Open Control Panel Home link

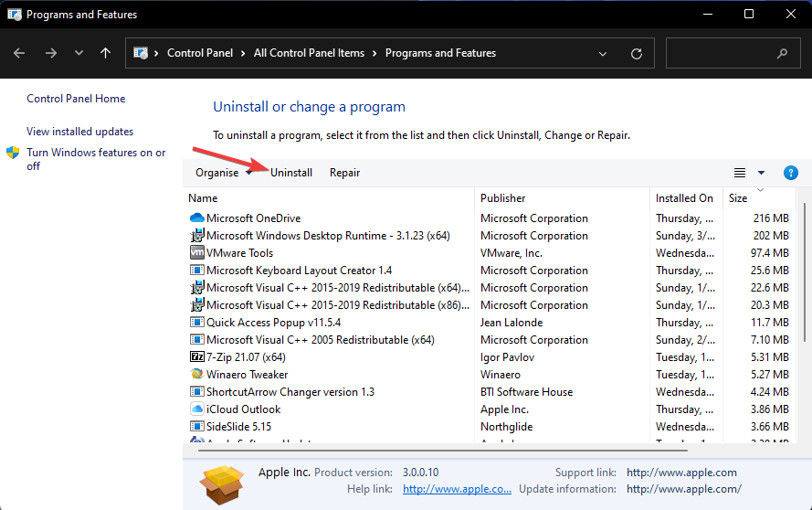(76, 99)
